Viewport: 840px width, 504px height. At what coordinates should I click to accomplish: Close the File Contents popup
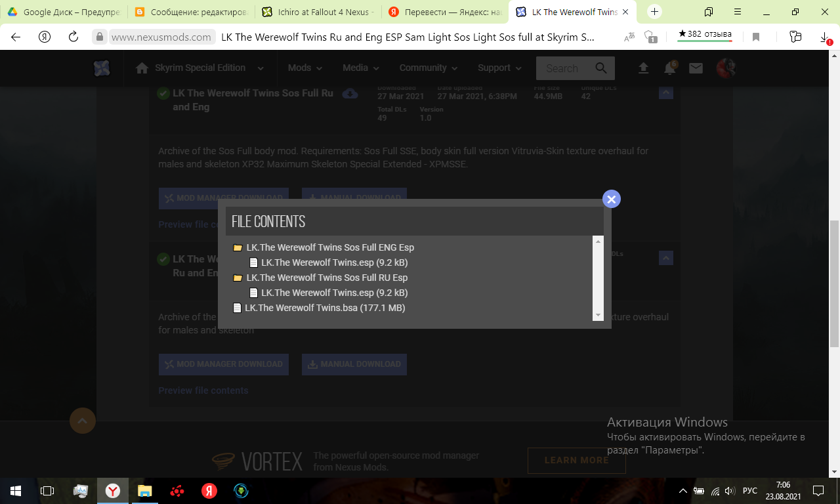[612, 199]
